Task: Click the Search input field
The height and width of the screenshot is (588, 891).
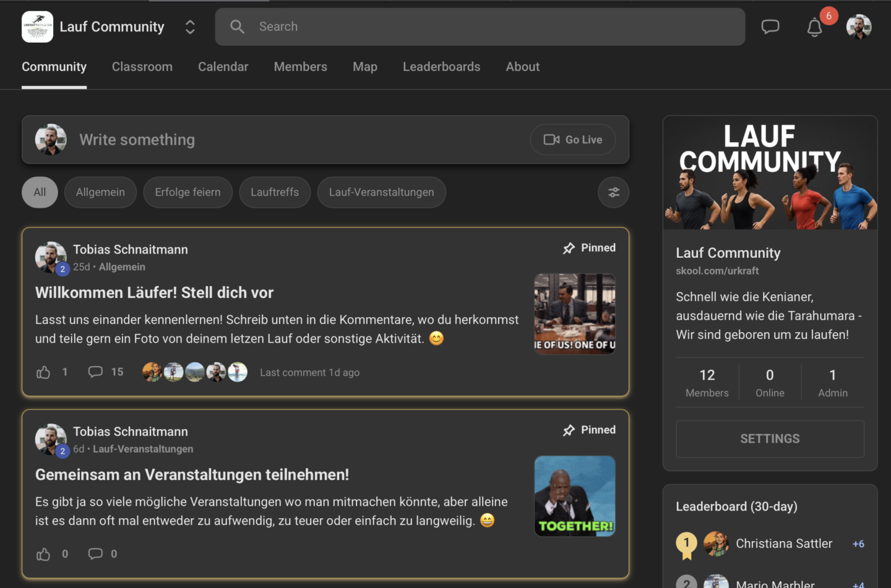Action: point(480,27)
